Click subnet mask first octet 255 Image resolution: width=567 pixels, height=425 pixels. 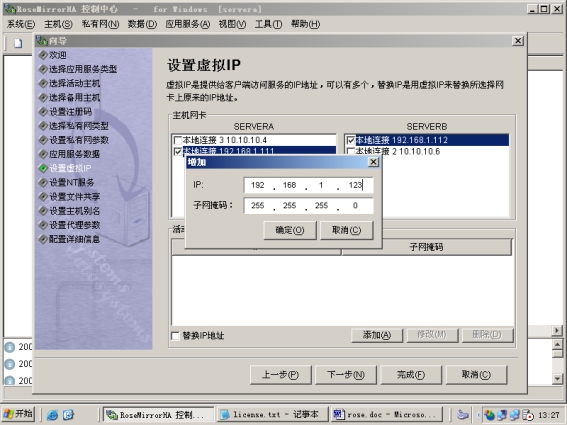pos(257,206)
